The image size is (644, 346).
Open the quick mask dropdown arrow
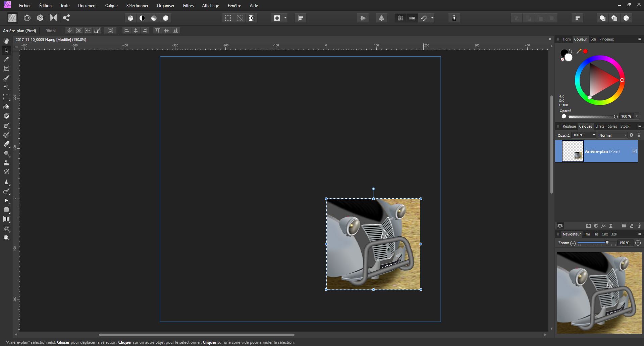pyautogui.click(x=285, y=18)
